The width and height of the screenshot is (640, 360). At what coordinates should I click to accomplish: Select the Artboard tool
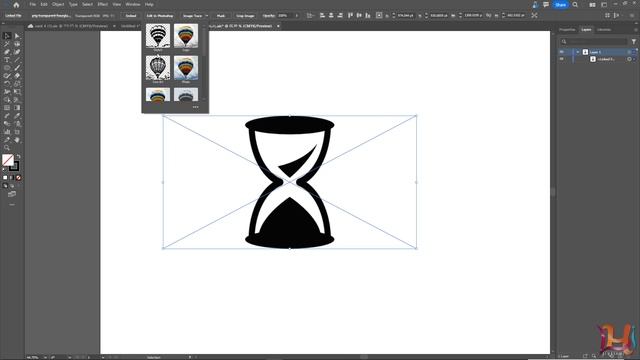click(x=17, y=132)
